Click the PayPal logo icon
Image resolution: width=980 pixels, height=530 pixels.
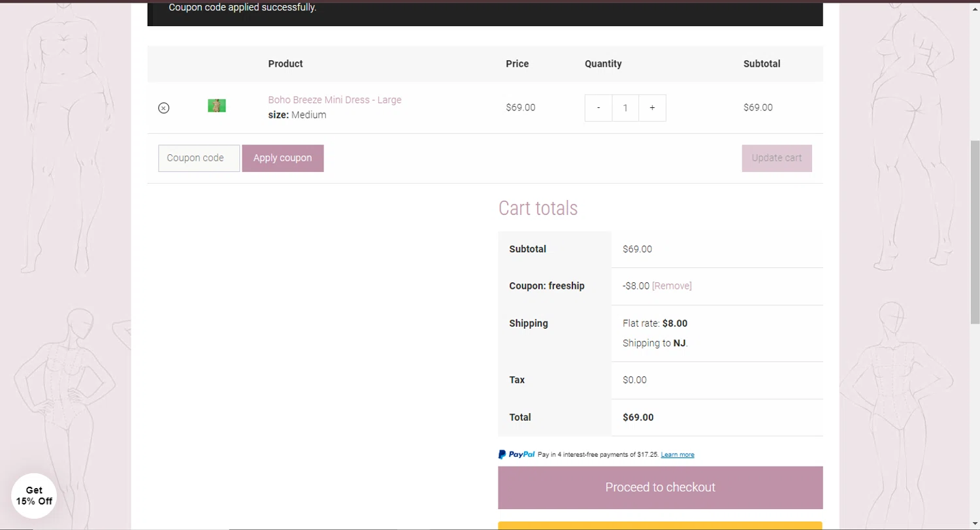point(516,454)
